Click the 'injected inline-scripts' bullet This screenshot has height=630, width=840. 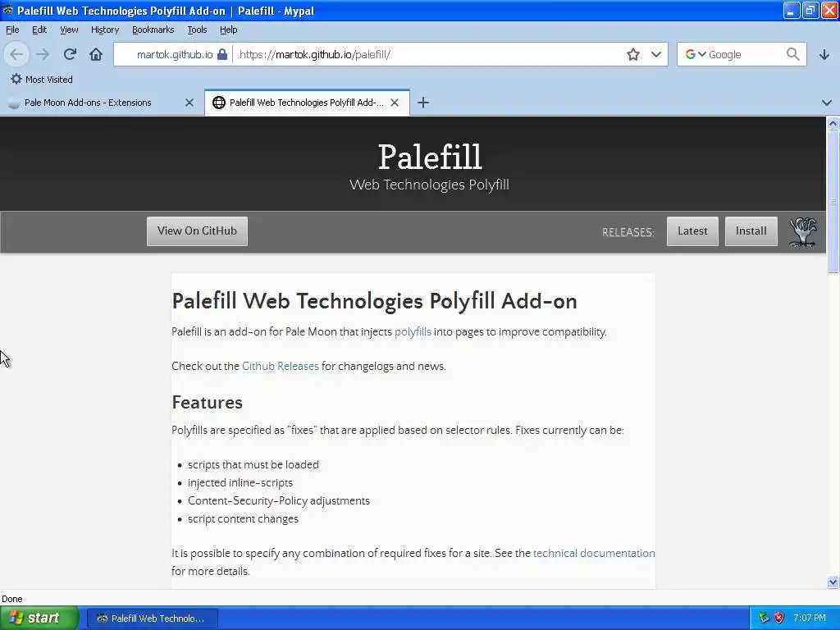tap(240, 482)
